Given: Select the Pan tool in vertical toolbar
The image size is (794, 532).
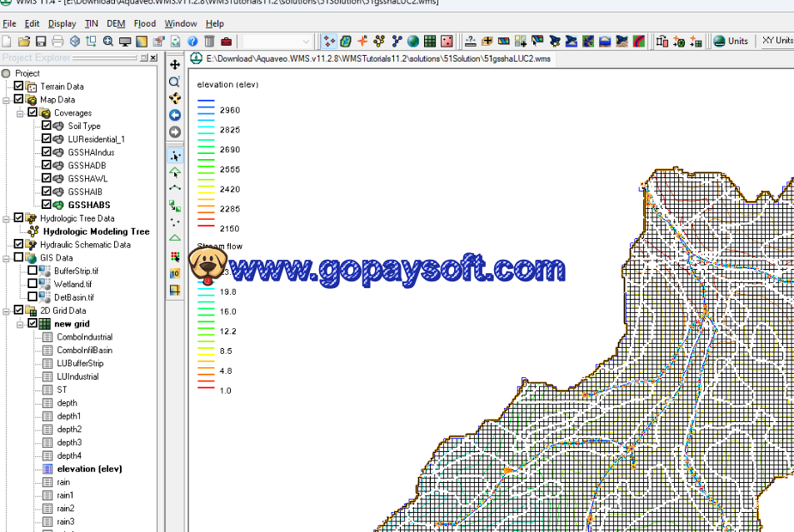Looking at the screenshot, I should point(175,65).
